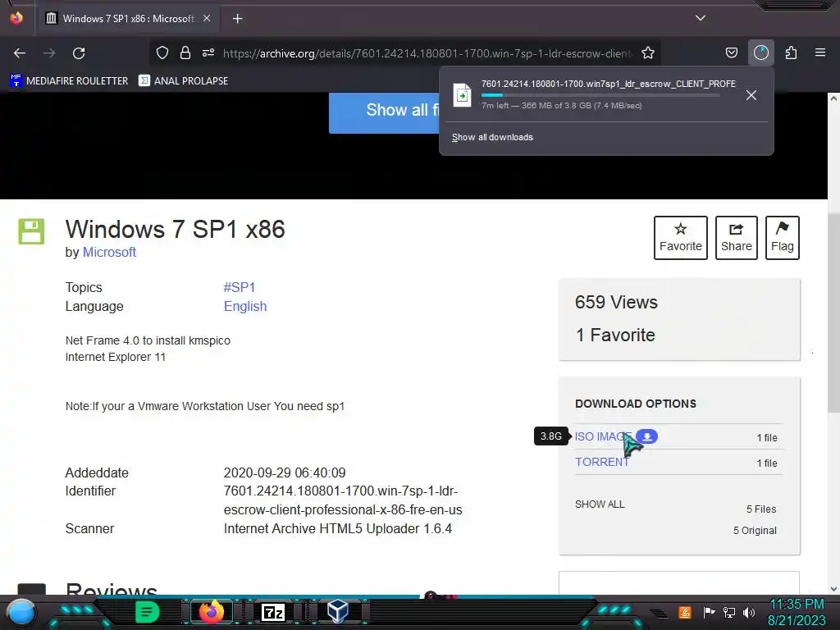Screen dimensions: 840x630
Task: Favorite this item
Action: tap(680, 238)
